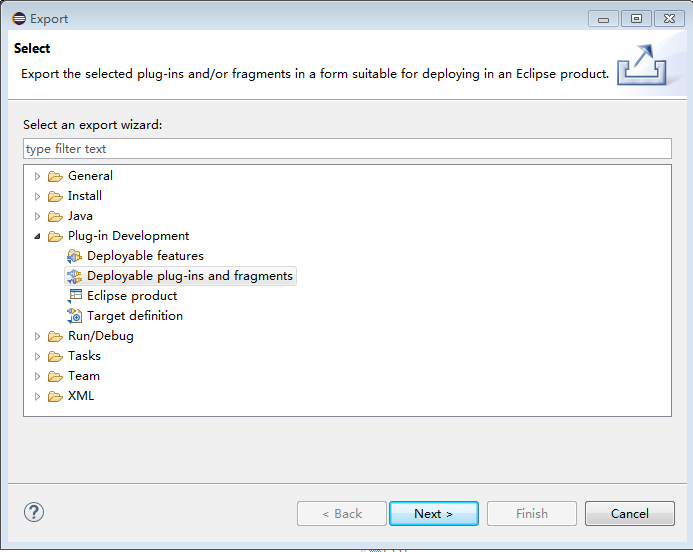Select Deployable features wizard entry
Image resolution: width=693 pixels, height=552 pixels.
tap(145, 256)
